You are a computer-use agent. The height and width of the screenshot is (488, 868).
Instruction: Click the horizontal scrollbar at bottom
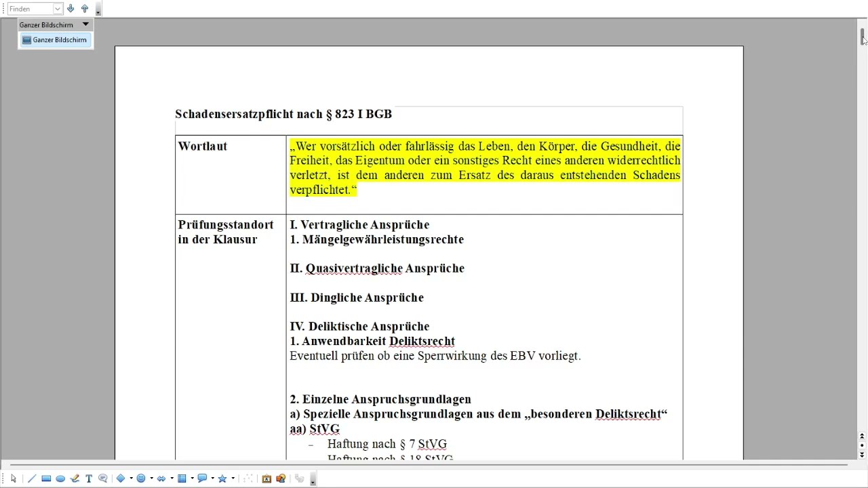point(427,465)
